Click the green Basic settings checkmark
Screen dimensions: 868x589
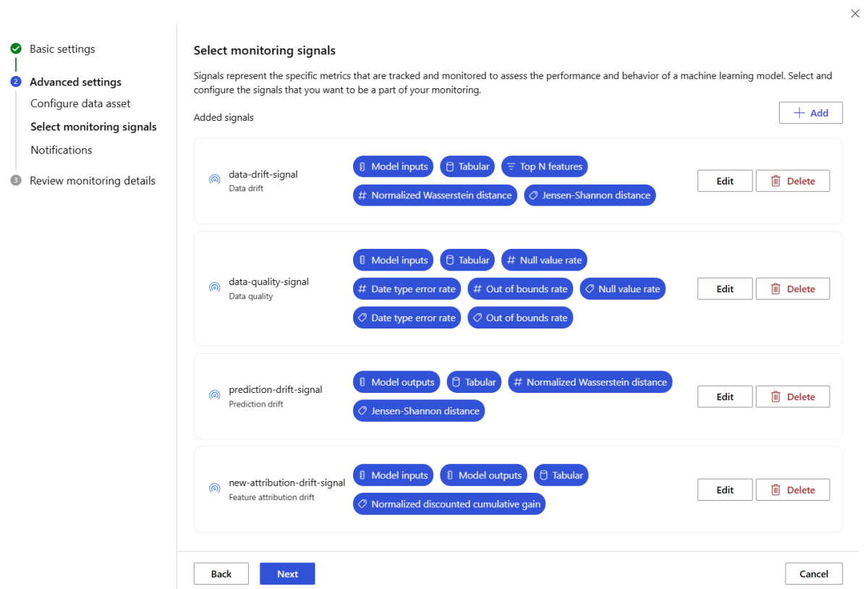click(16, 49)
